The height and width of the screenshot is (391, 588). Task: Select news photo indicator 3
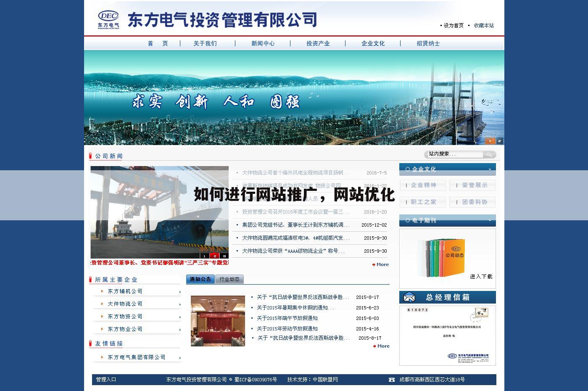[224, 256]
